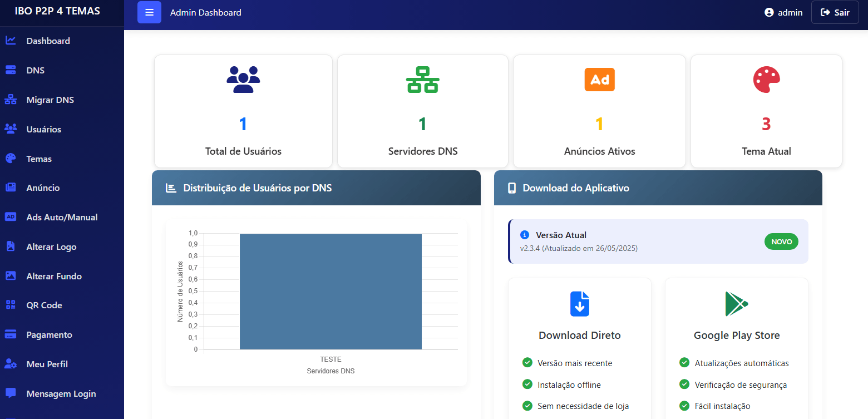Screen dimensions: 868x419
Task: Click the Google Play Store icon
Action: [x=736, y=304]
